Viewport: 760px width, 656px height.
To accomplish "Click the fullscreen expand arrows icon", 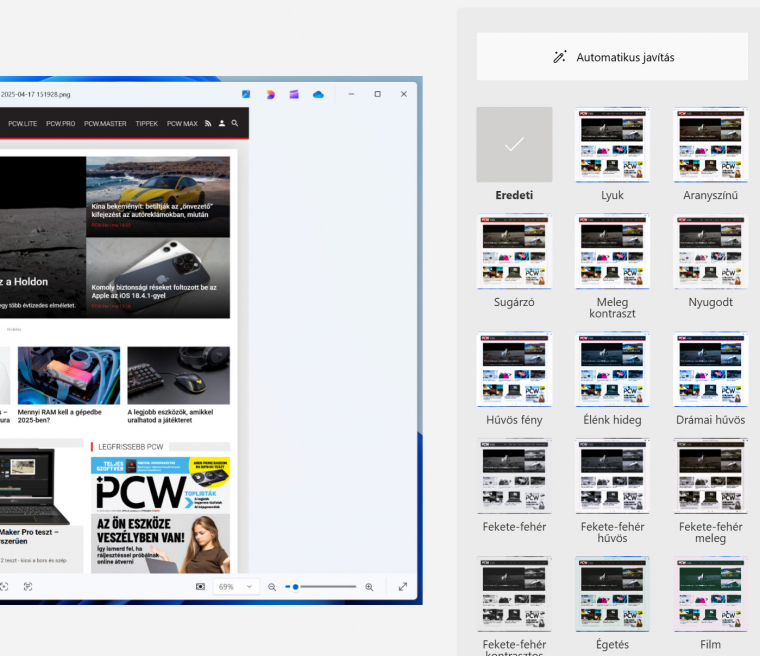I will (403, 587).
